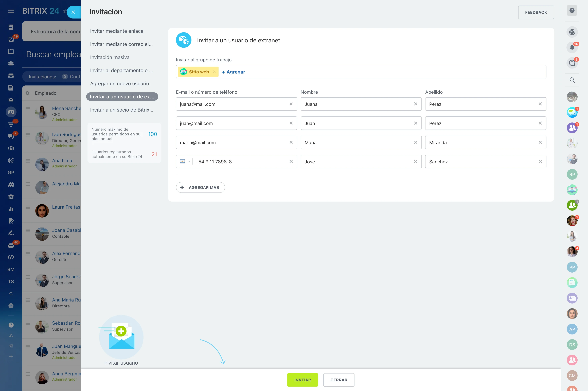Clear the Miranda last name field
This screenshot has height=391, width=588.
[x=540, y=142]
